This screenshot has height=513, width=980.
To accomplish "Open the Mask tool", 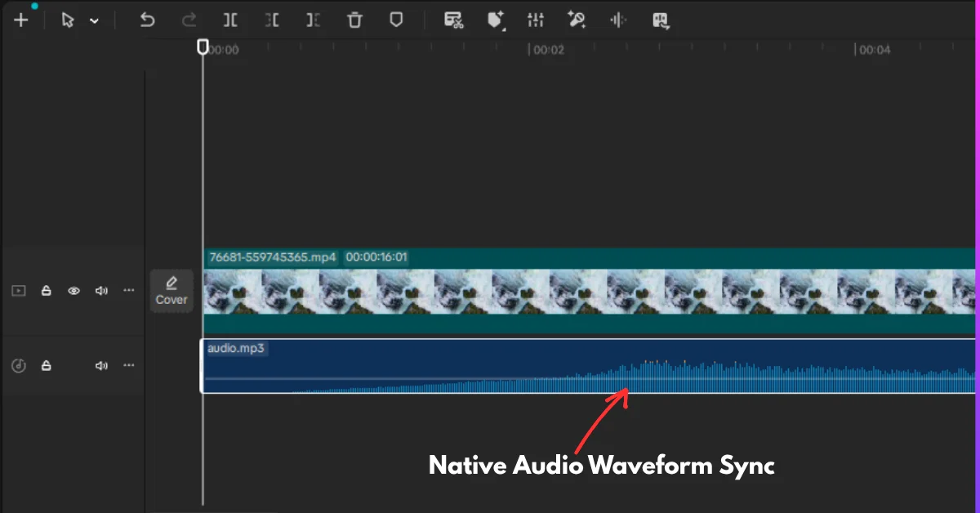I will pos(396,20).
